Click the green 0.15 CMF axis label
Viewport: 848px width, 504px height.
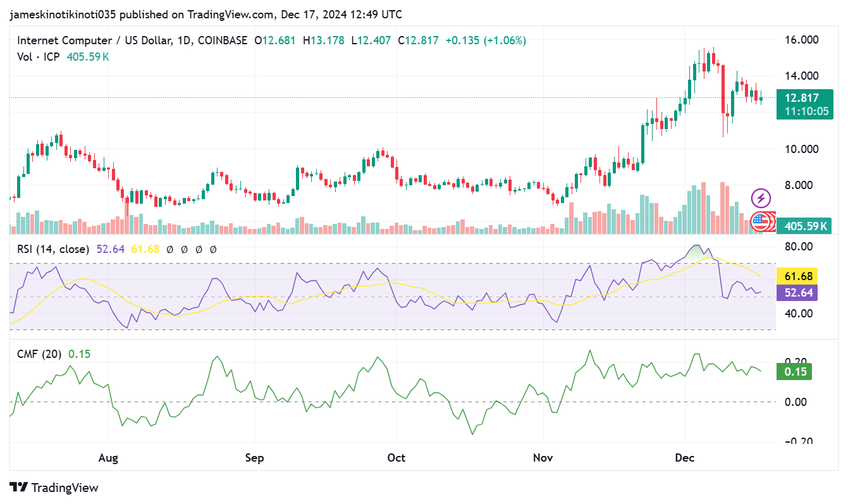[x=795, y=372]
